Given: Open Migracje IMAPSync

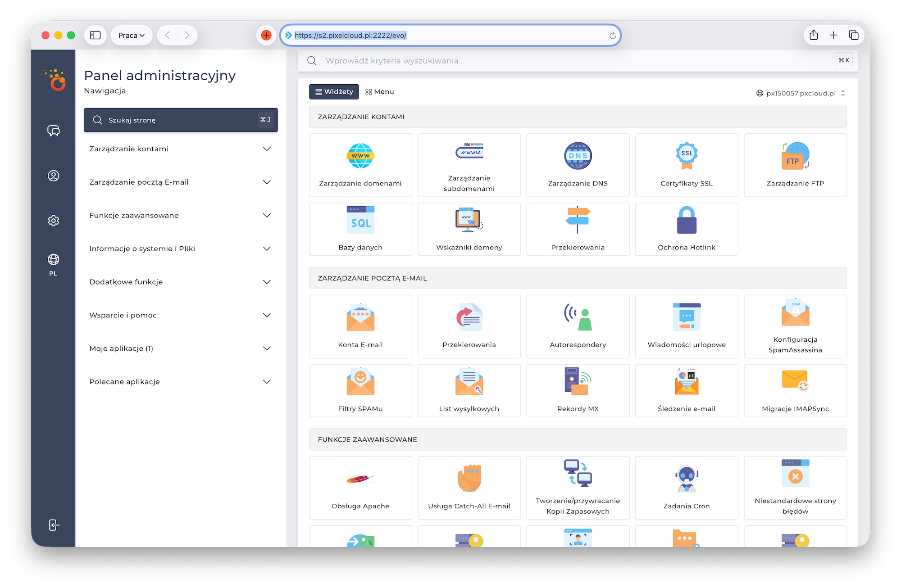Looking at the screenshot, I should tap(795, 390).
